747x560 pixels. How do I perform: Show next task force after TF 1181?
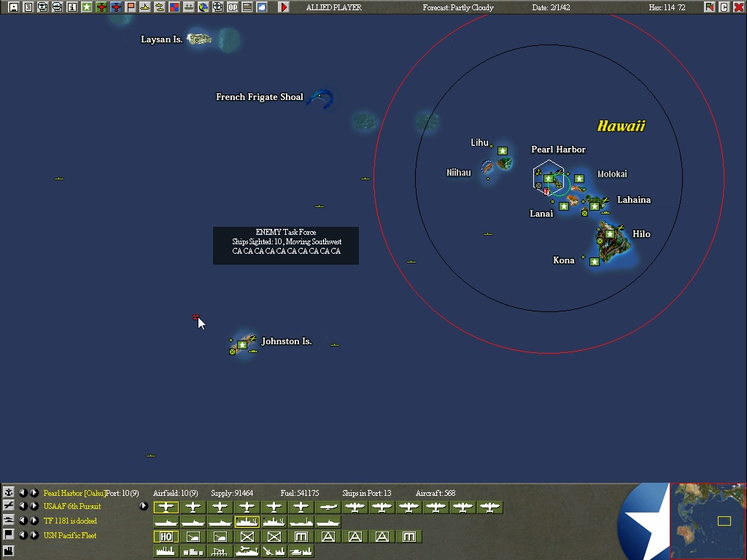[x=34, y=521]
